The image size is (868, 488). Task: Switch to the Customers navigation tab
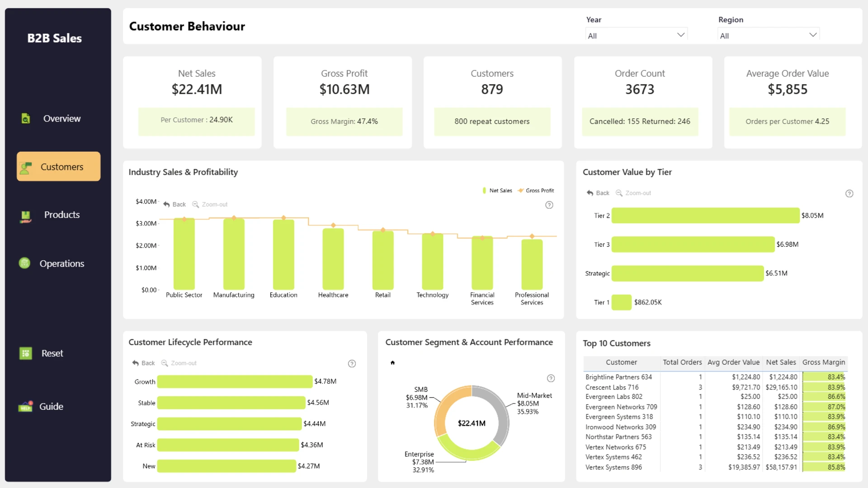click(59, 166)
